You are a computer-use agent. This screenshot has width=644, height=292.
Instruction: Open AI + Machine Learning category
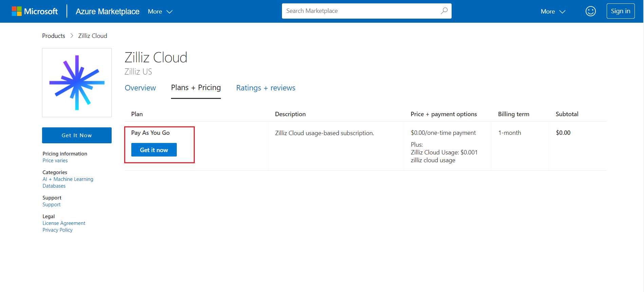pos(68,179)
